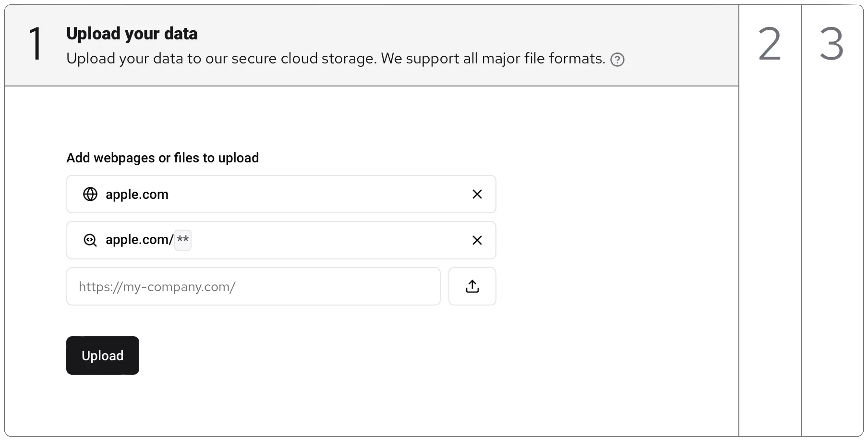Switch to step 2 panel
This screenshot has height=441, width=868.
(x=770, y=44)
